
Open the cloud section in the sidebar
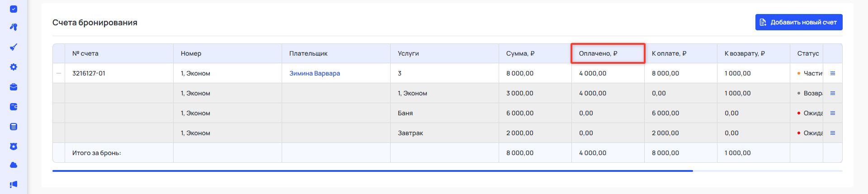pos(14,165)
